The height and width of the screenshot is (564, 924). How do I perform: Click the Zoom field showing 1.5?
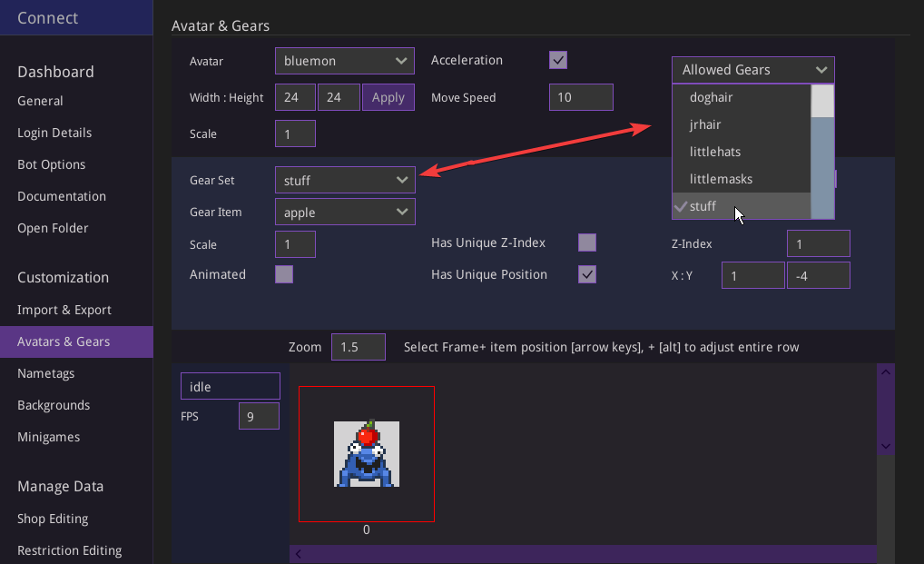point(359,347)
